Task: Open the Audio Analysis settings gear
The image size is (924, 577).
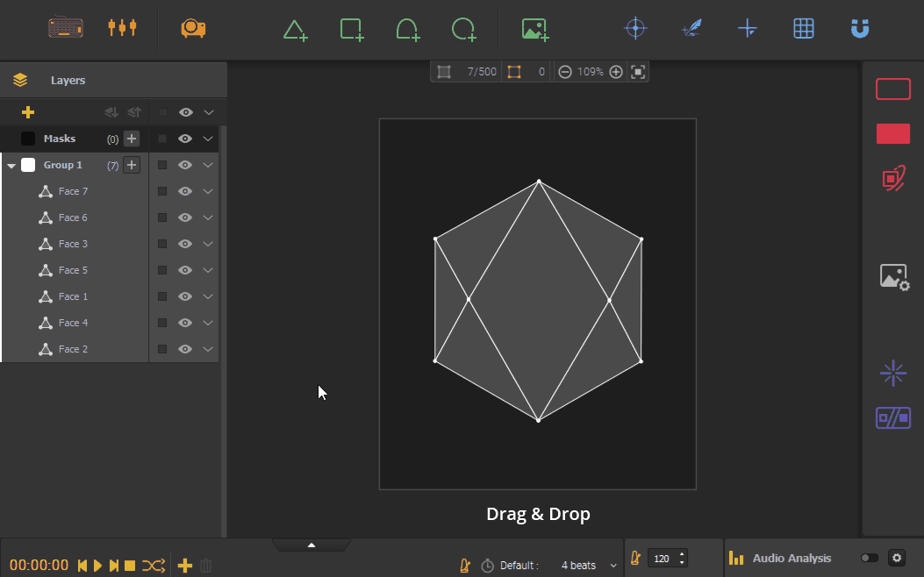Action: pos(896,558)
